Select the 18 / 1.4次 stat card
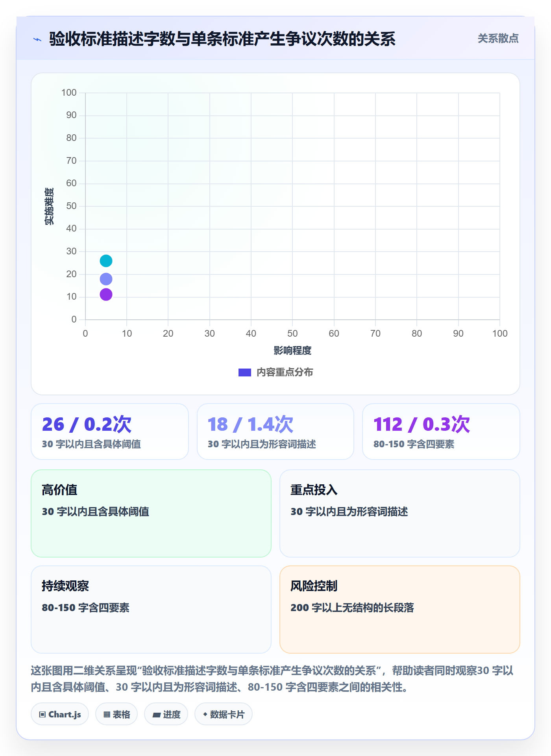The height and width of the screenshot is (756, 551). (x=275, y=432)
